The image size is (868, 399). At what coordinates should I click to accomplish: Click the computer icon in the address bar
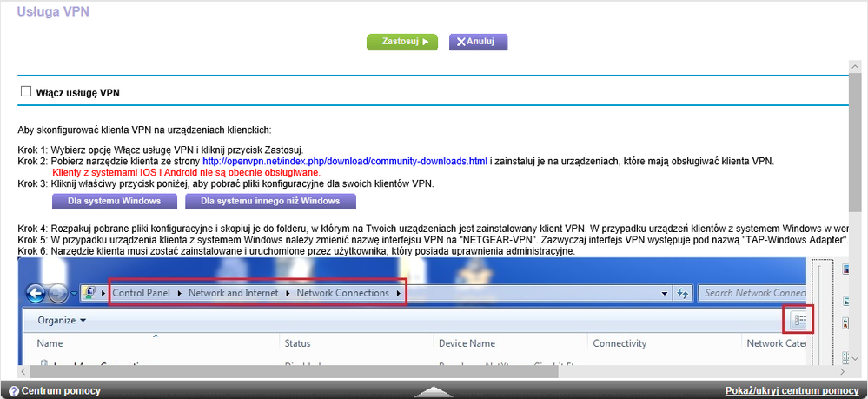click(90, 293)
